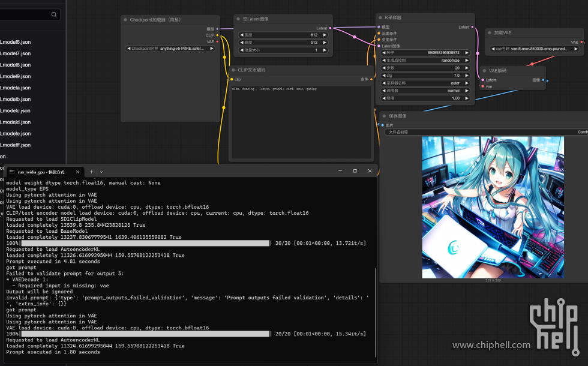Select previous checkpoint with Checkpoint名称 left arrow
The width and height of the screenshot is (588, 366).
point(128,49)
